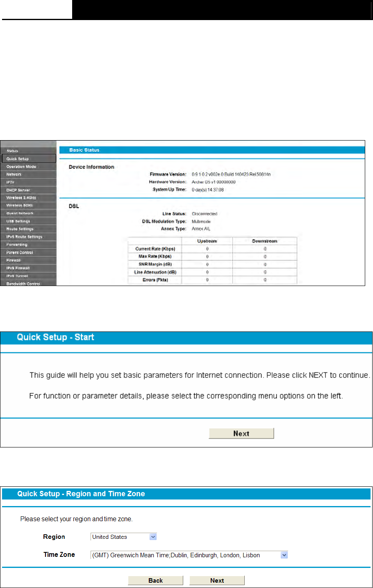The height and width of the screenshot is (588, 373).
Task: Click the SNR Margin (dB) row label
Action: click(x=155, y=264)
